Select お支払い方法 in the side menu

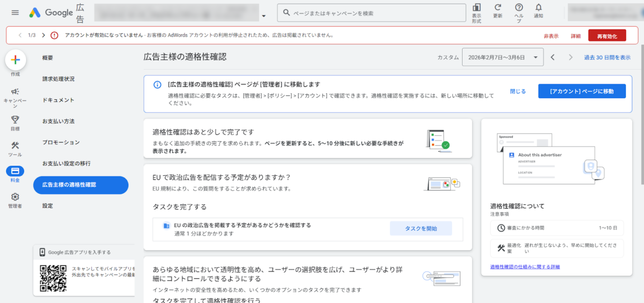pyautogui.click(x=58, y=121)
